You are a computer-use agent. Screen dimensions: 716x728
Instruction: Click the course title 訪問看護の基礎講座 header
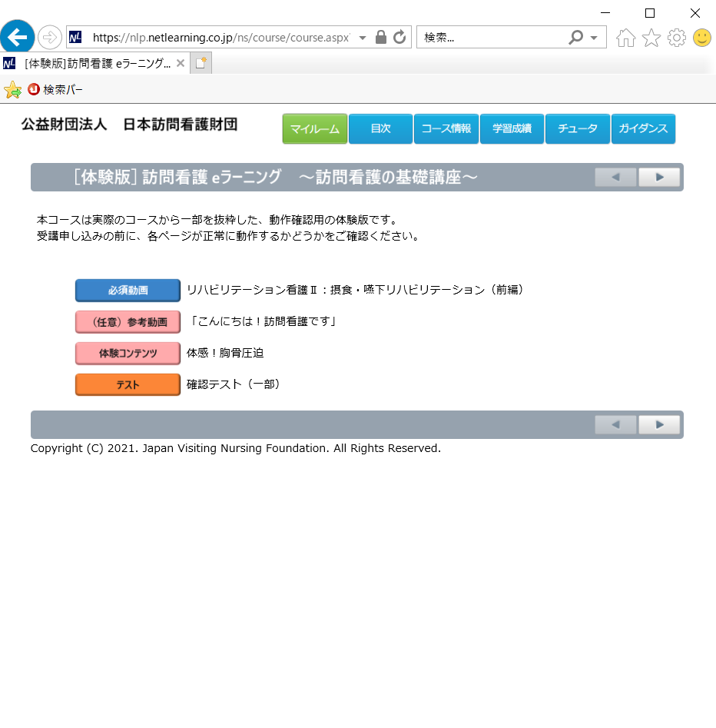(x=276, y=177)
